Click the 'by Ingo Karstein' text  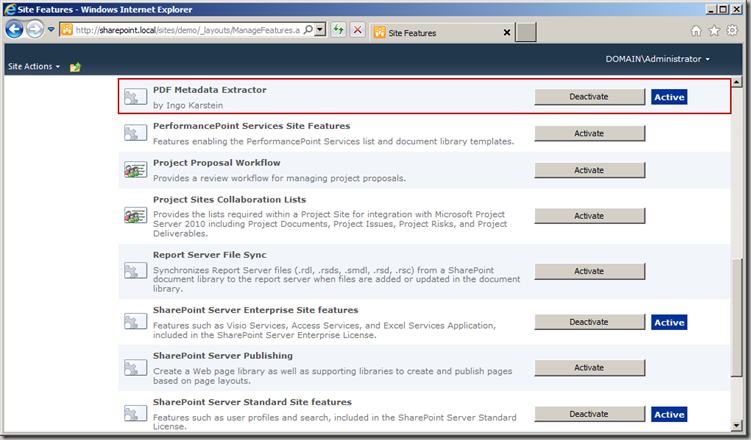[x=188, y=105]
